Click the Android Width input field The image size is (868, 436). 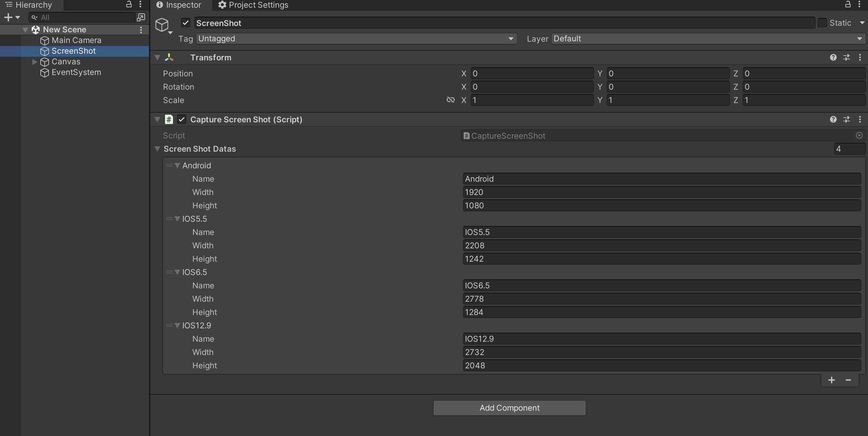pos(661,192)
